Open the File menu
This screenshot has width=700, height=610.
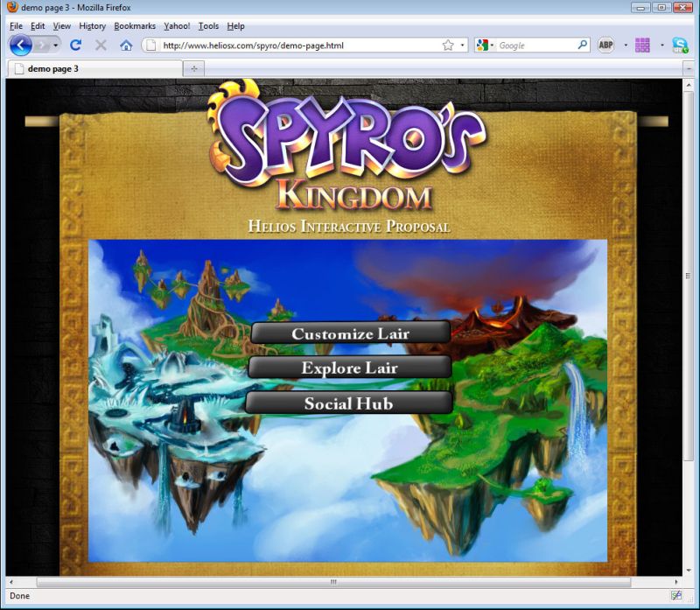click(16, 26)
